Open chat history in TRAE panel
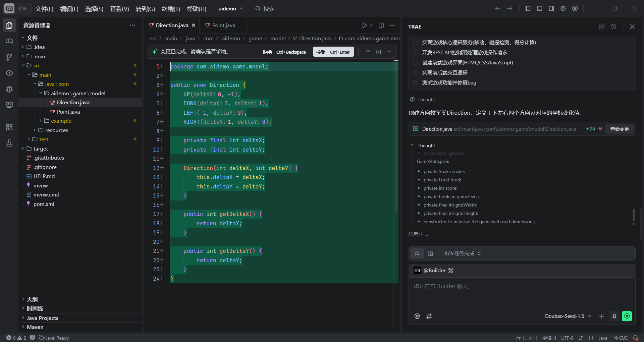This screenshot has width=644, height=342. coord(613,26)
